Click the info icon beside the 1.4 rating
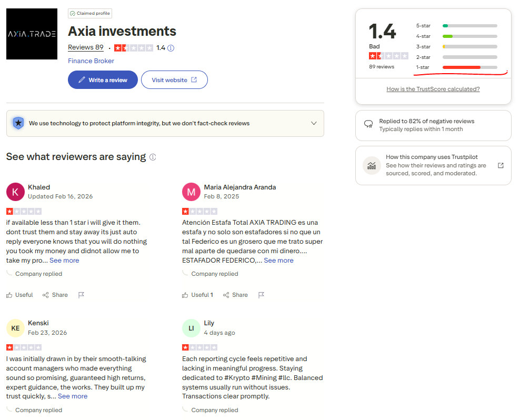The height and width of the screenshot is (420, 520). coord(171,48)
